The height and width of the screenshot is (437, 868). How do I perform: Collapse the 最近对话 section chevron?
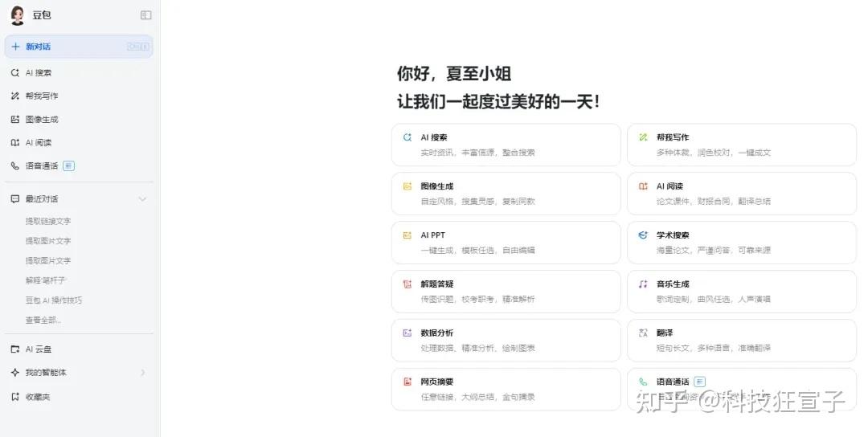143,199
